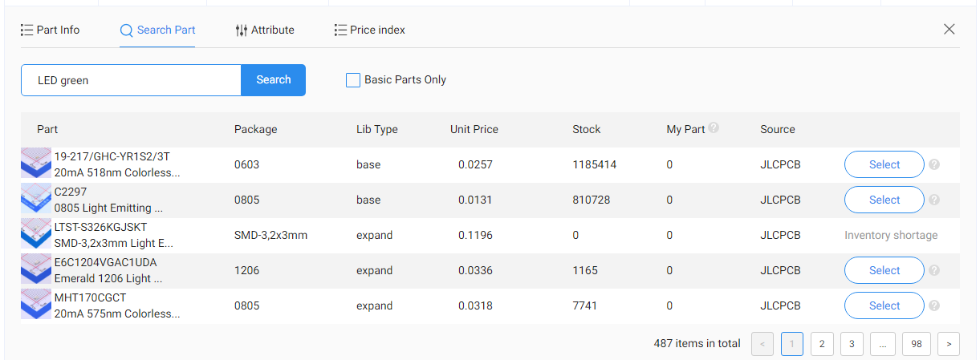
Task: Click help icon on the MHT170CGCT row
Action: click(x=934, y=305)
